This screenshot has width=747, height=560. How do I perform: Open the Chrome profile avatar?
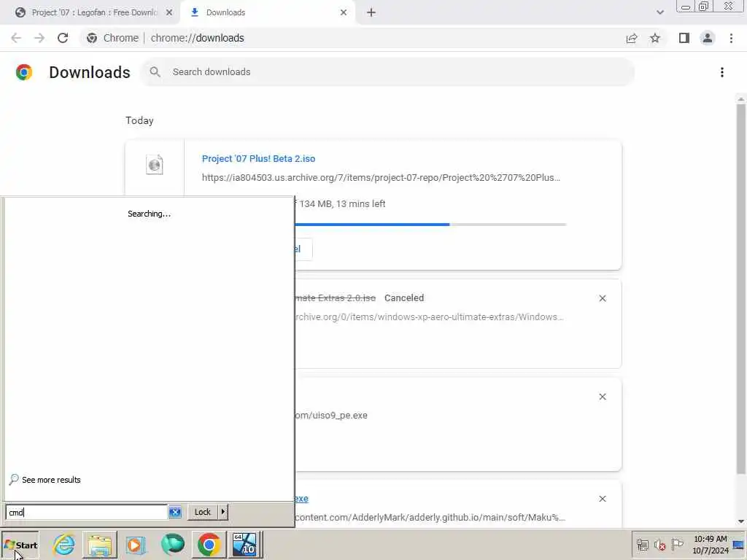click(708, 38)
